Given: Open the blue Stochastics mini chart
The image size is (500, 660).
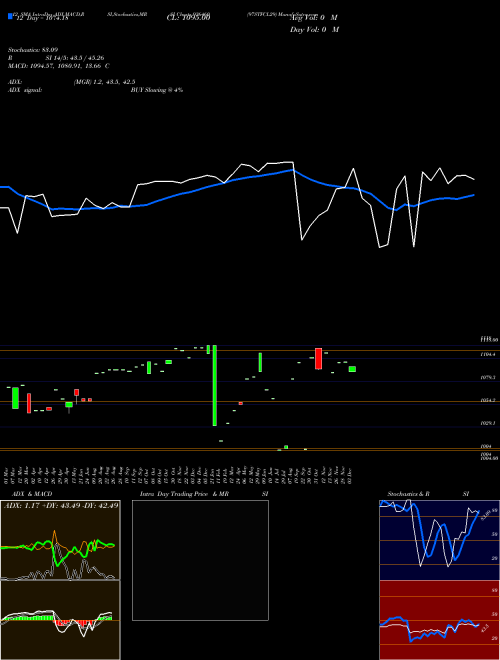Looking at the screenshot, I should point(439,540).
